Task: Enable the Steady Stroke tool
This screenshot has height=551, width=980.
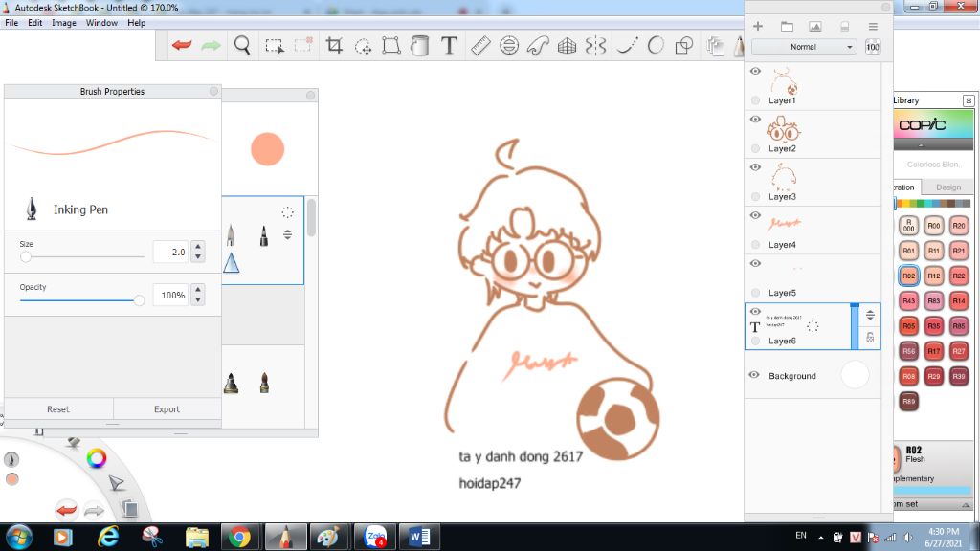Action: [x=626, y=46]
